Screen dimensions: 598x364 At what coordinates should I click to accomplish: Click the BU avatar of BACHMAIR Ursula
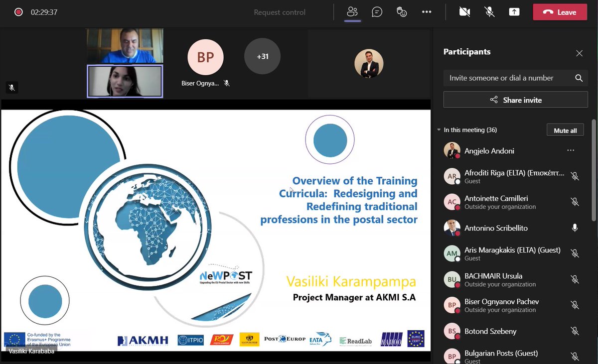(x=452, y=279)
